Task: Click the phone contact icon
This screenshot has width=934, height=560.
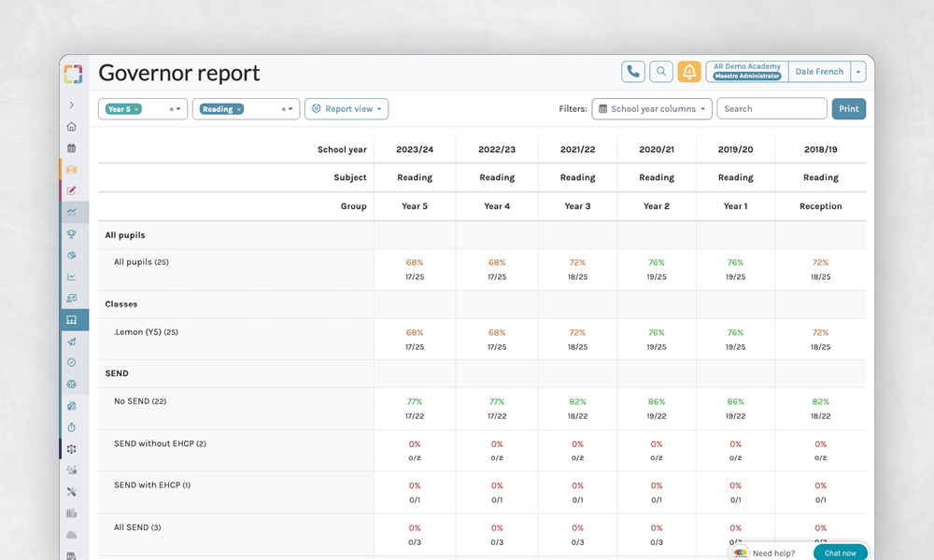Action: pos(633,72)
